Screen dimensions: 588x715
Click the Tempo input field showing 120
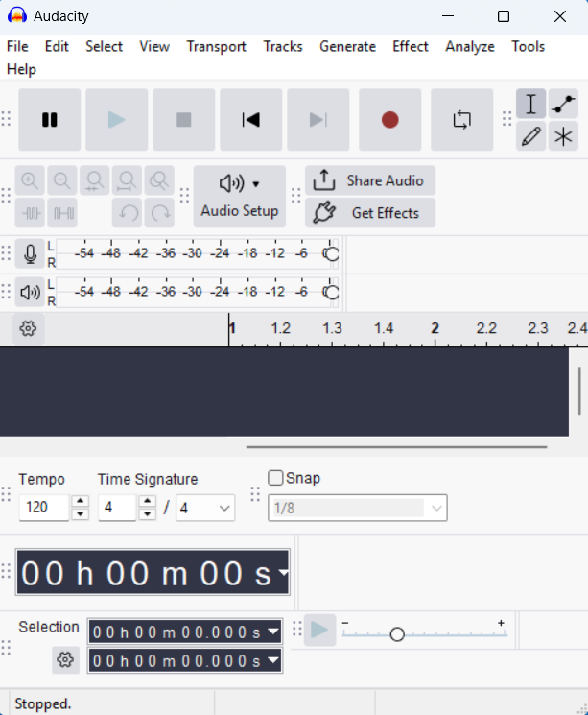44,507
